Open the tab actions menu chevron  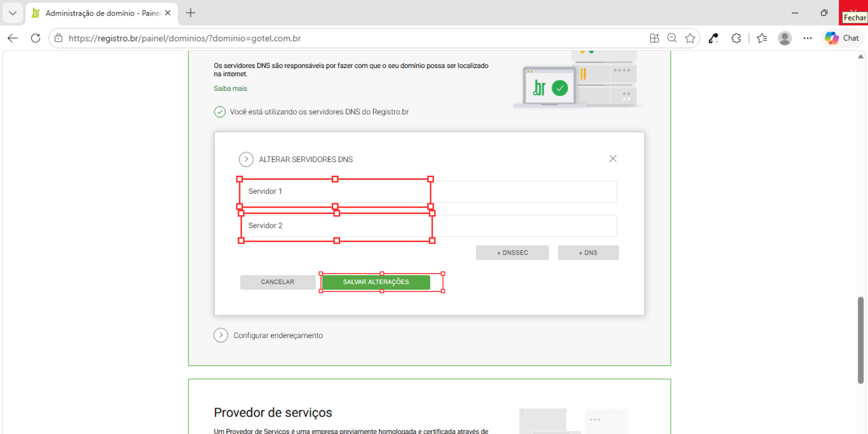click(x=12, y=13)
